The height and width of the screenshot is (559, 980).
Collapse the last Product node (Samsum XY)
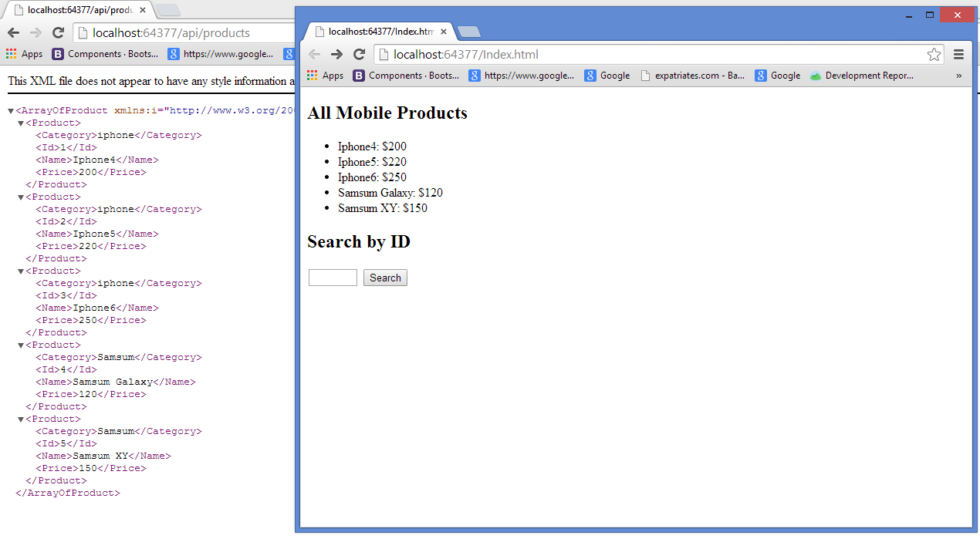coord(22,419)
